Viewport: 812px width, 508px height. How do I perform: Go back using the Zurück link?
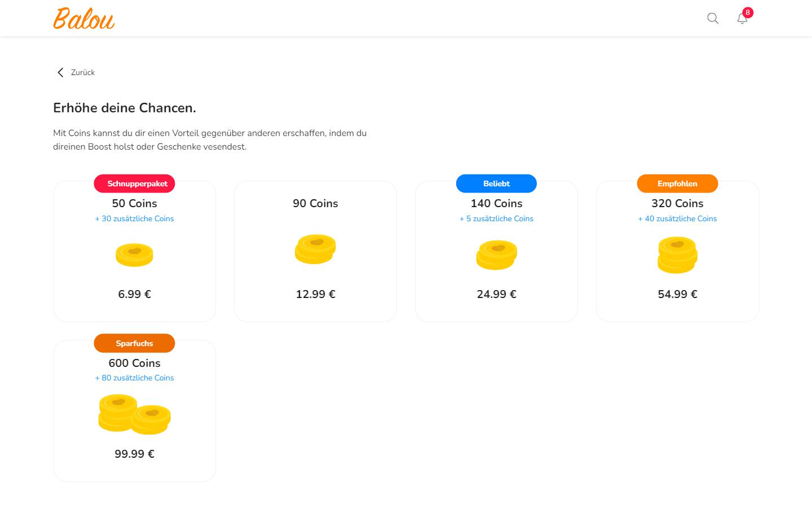82,72
